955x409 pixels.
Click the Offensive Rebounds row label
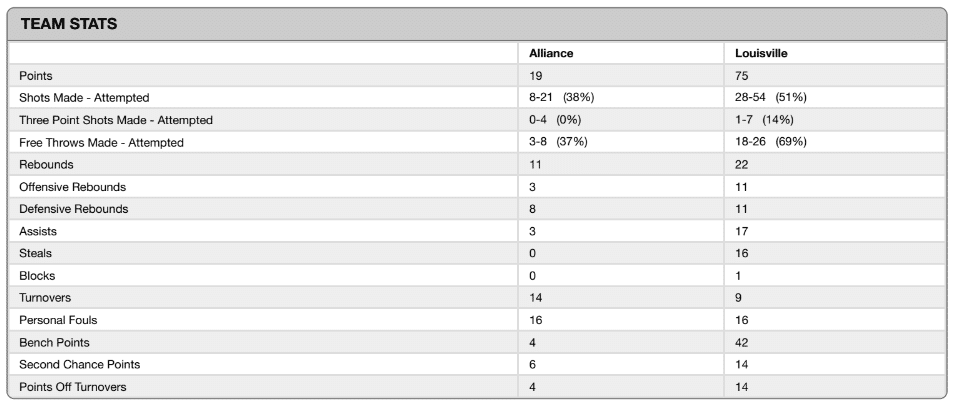point(72,187)
